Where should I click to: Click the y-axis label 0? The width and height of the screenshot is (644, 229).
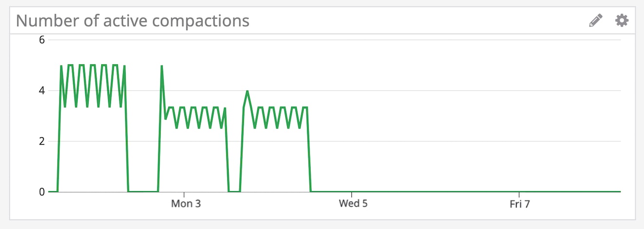coord(42,192)
